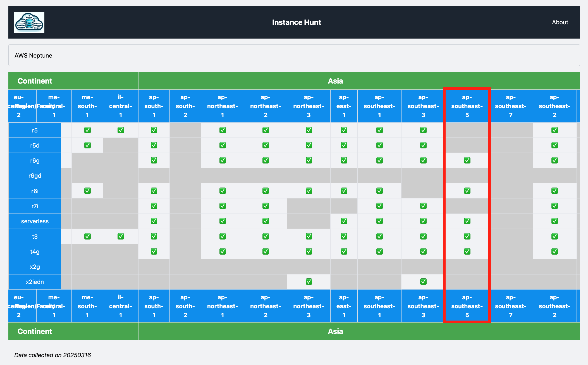The height and width of the screenshot is (365, 588).
Task: Click r6i checkmark under ap-southeast-5
Action: tap(467, 191)
